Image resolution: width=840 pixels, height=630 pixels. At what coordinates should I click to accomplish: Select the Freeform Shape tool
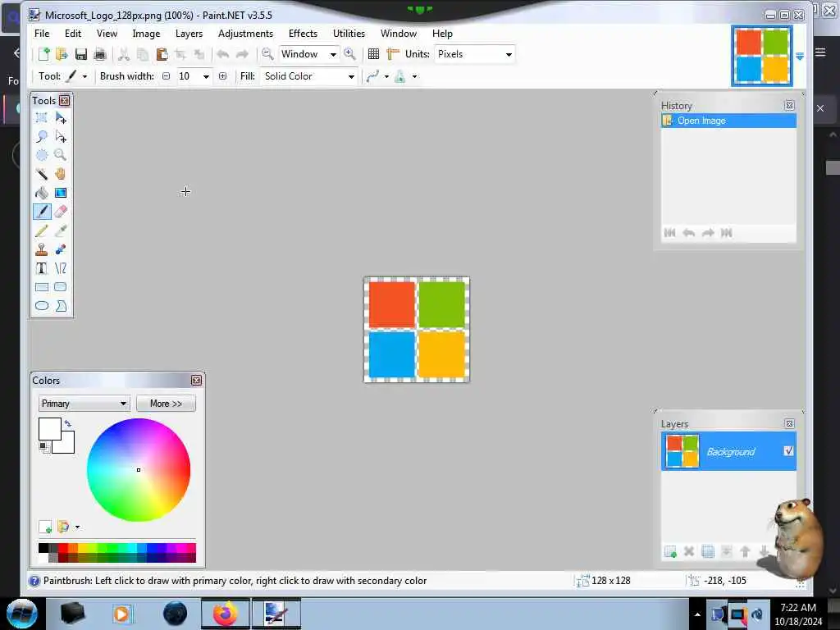pos(61,306)
